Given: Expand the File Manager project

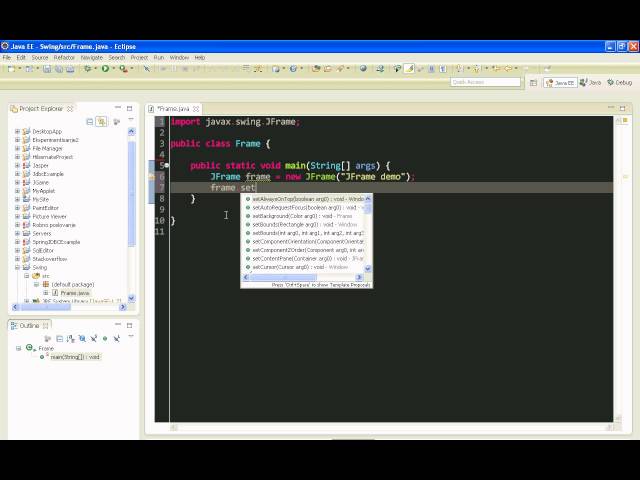Looking at the screenshot, I should tap(17, 149).
